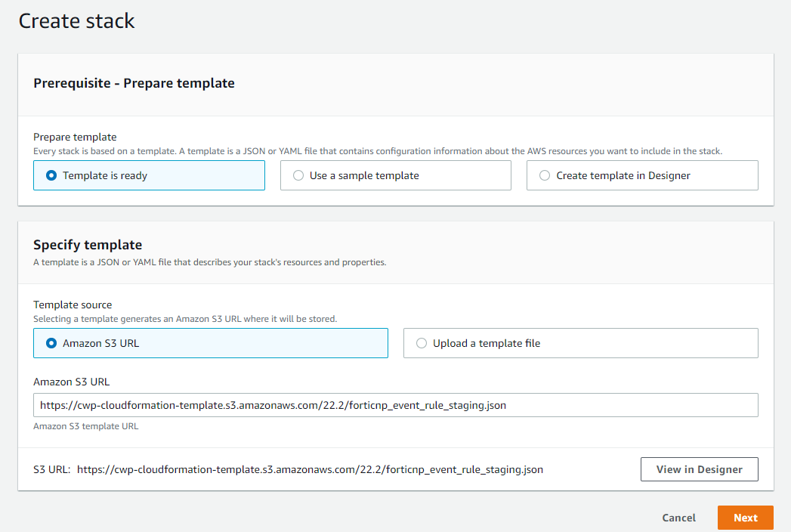Click the "Prerequisite - Prepare template" section header

coord(134,83)
